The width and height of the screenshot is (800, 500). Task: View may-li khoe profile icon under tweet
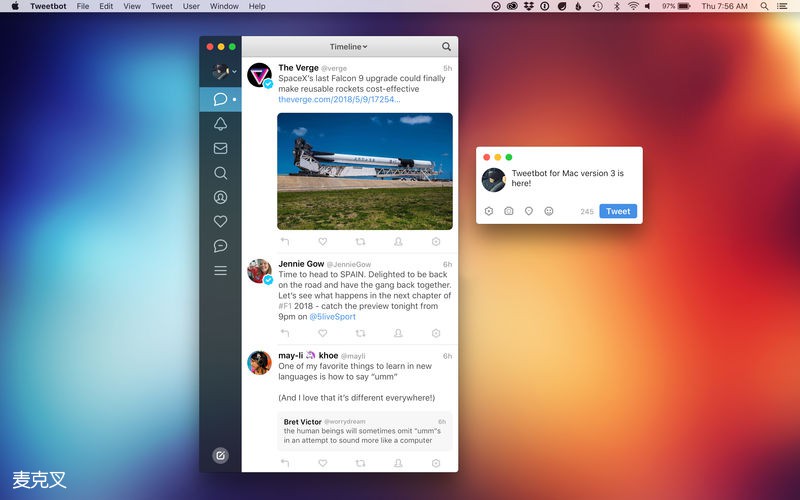398,463
